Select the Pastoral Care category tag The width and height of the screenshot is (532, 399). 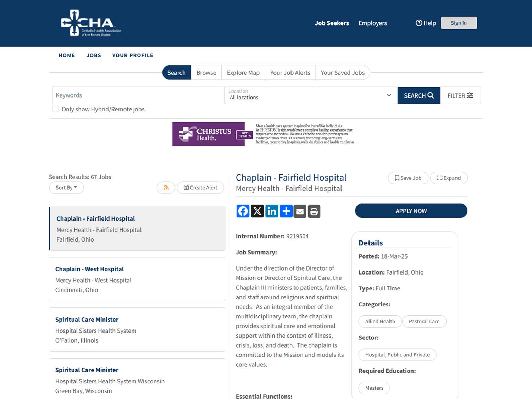[424, 321]
